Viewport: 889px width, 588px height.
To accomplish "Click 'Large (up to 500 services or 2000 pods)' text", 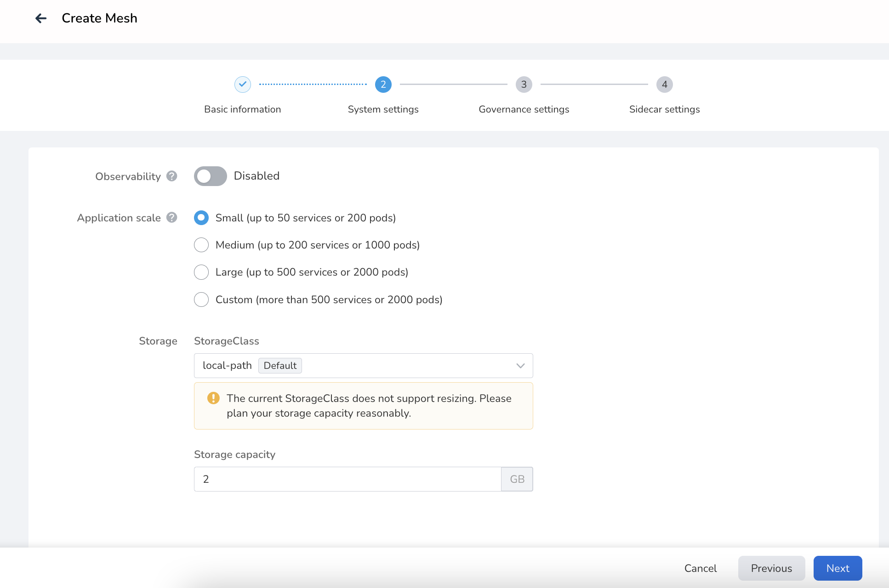I will 312,272.
